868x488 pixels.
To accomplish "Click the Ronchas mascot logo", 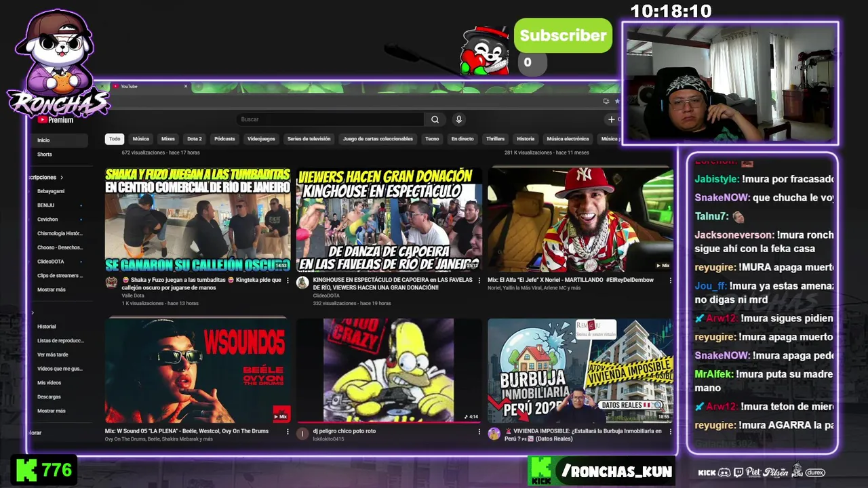I will pos(58,64).
